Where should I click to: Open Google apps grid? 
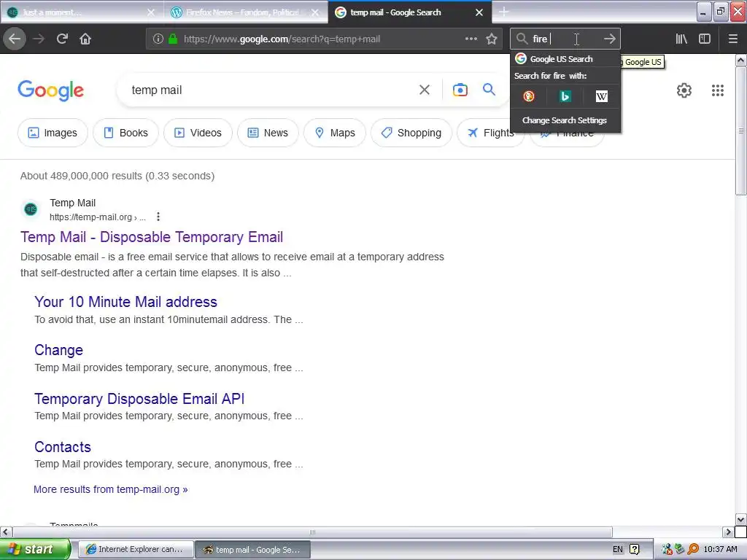[x=718, y=90]
